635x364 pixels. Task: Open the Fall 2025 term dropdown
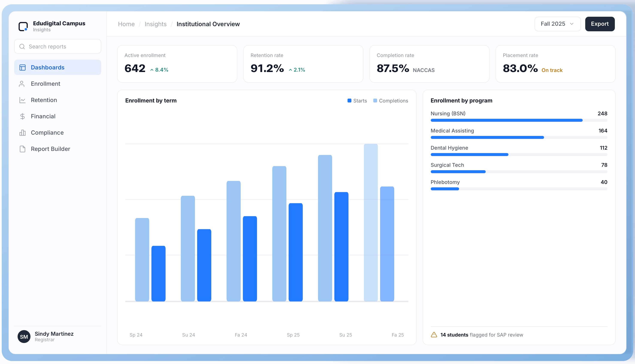558,24
